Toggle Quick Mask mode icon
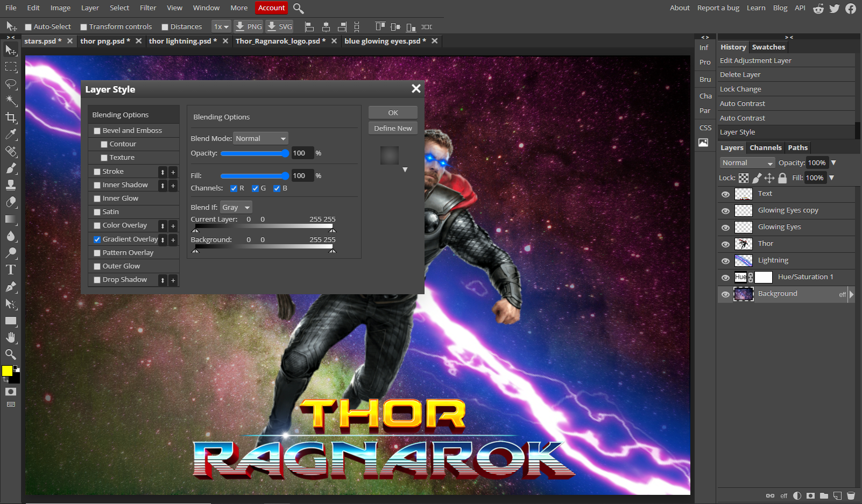The image size is (862, 504). [11, 392]
